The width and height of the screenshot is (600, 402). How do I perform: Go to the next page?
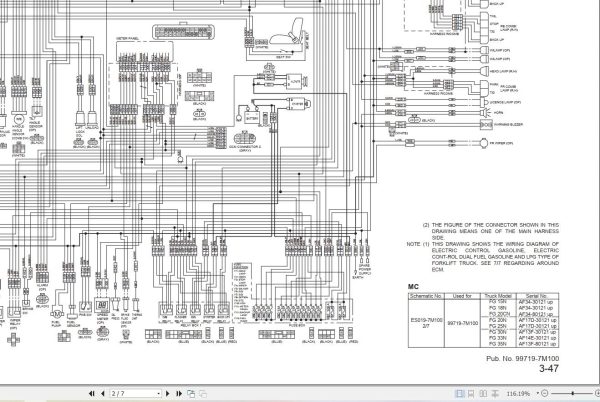(168, 393)
